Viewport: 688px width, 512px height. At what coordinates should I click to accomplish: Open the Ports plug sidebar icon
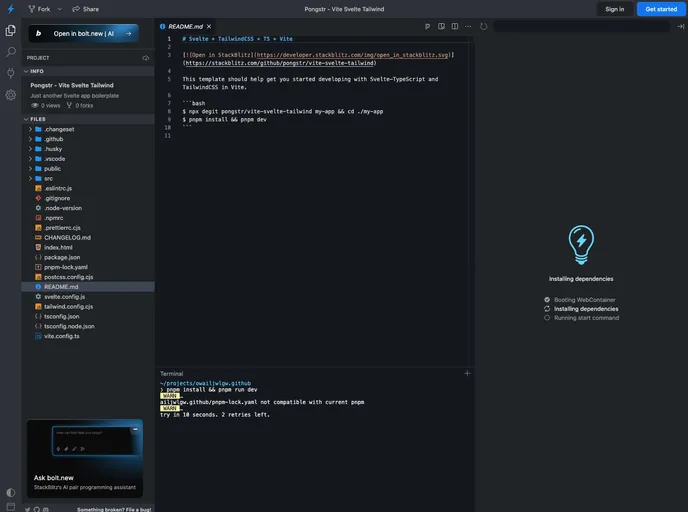(11, 73)
